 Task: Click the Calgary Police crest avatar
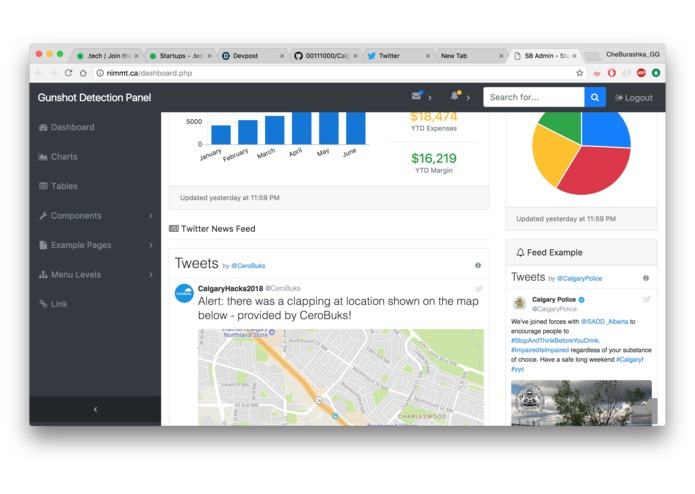[519, 303]
